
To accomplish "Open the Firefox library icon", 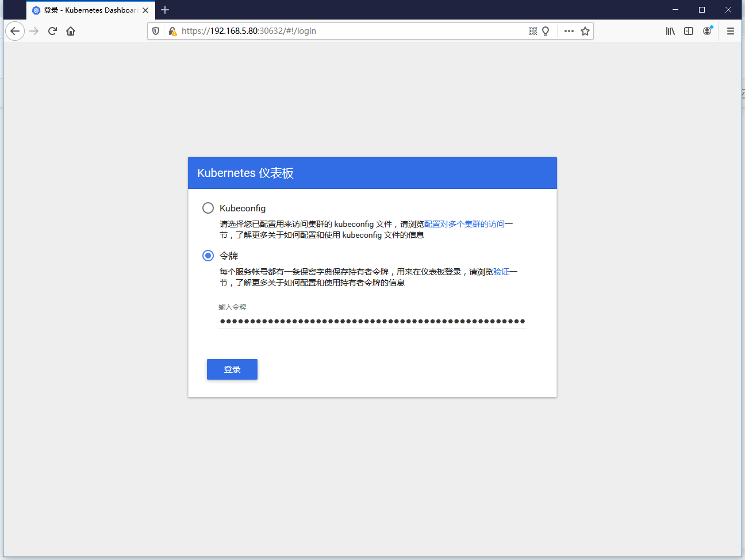I will [x=670, y=31].
